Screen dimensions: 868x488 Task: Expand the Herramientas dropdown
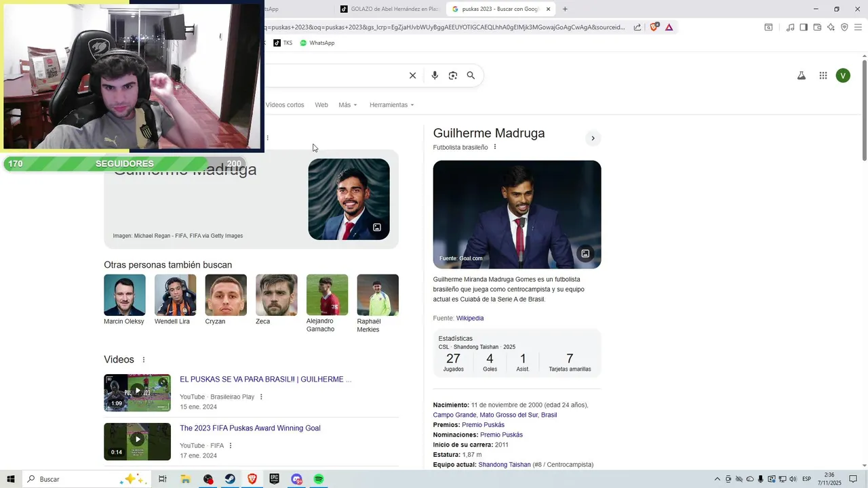point(392,105)
